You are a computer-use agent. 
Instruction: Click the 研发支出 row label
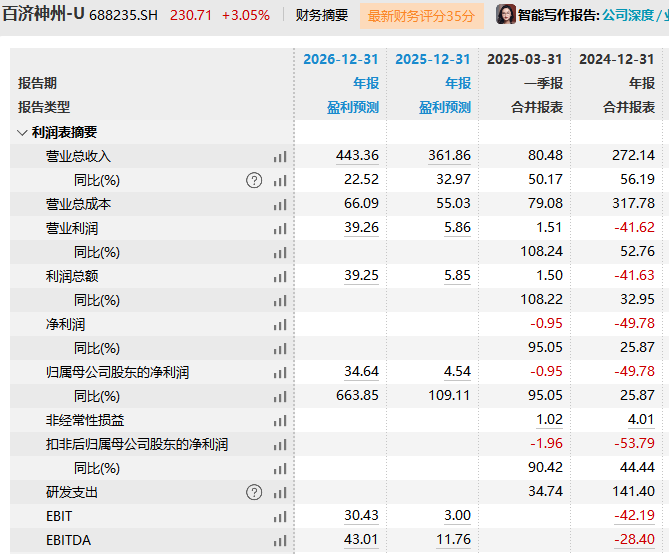click(x=72, y=492)
